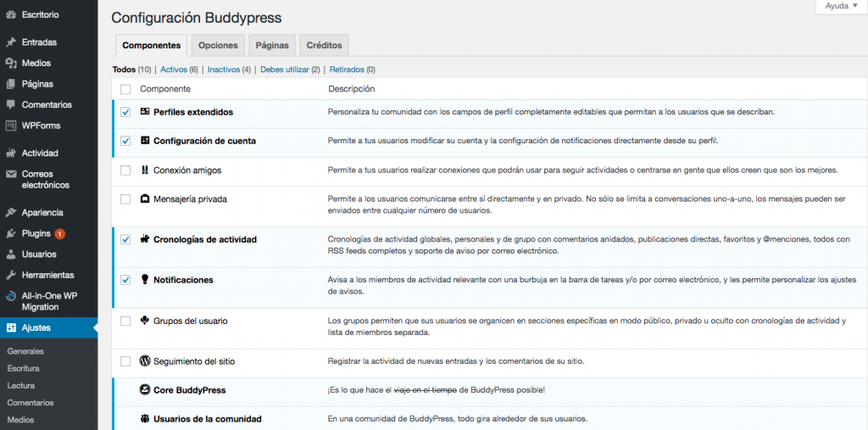Enable the Conexión amigos component checkbox
Screen dimensions: 868x430
125,170
